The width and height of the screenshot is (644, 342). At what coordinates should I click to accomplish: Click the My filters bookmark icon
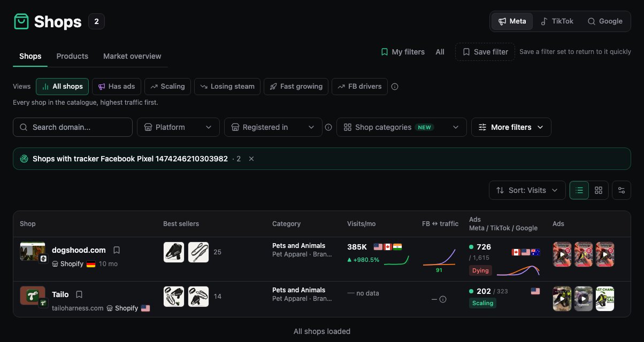(x=384, y=52)
